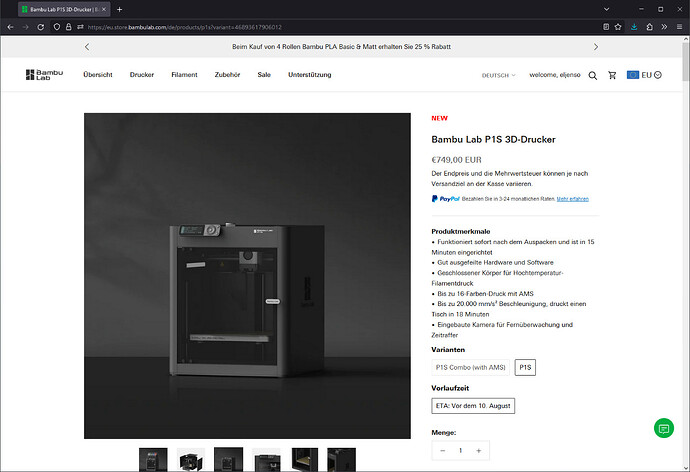Click the quantity value field
This screenshot has height=472, width=690.
point(460,450)
